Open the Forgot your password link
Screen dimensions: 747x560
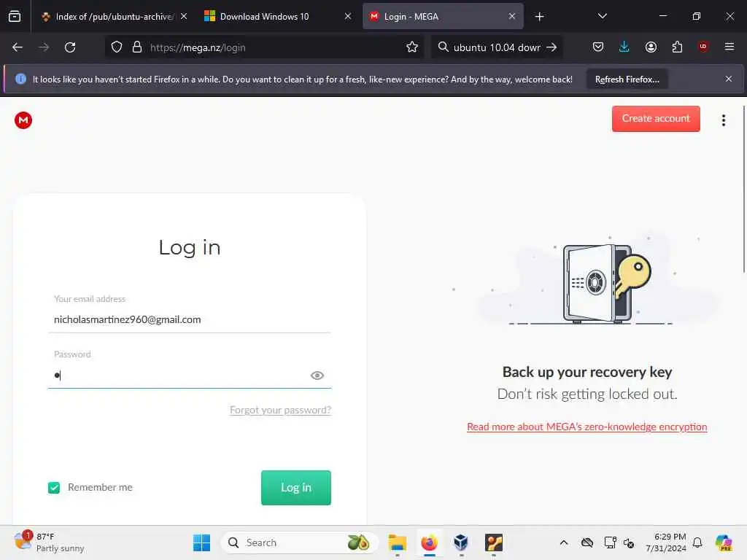pyautogui.click(x=280, y=410)
